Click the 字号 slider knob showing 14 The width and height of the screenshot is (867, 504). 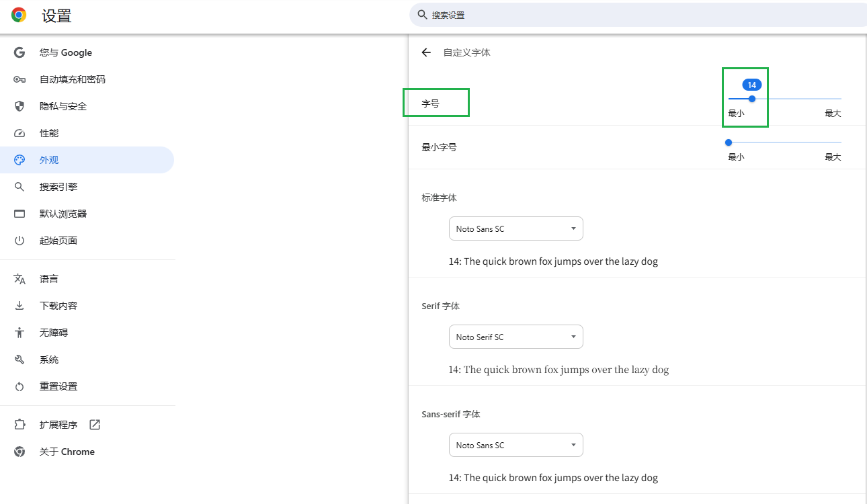coord(752,99)
